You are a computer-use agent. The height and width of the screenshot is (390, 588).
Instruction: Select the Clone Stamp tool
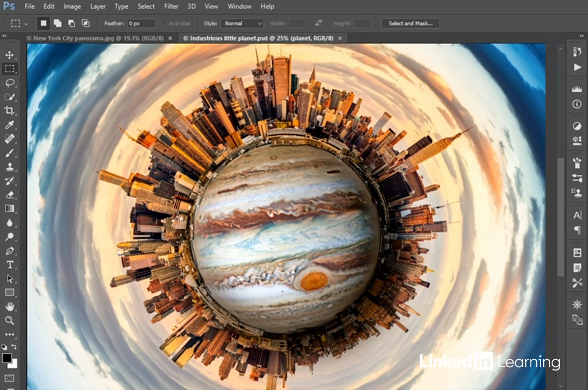[x=10, y=167]
